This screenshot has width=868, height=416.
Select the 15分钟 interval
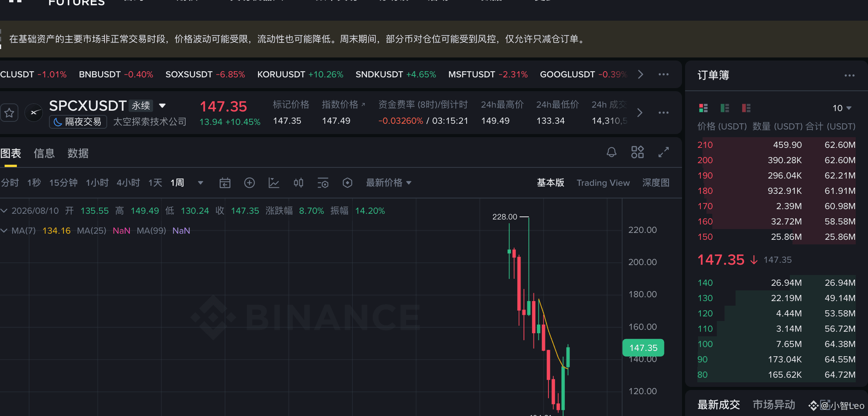(x=64, y=183)
